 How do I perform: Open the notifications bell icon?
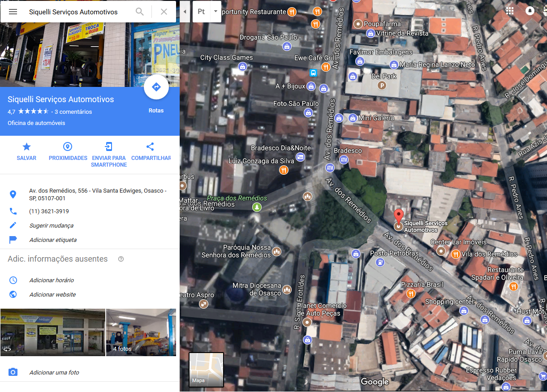530,11
